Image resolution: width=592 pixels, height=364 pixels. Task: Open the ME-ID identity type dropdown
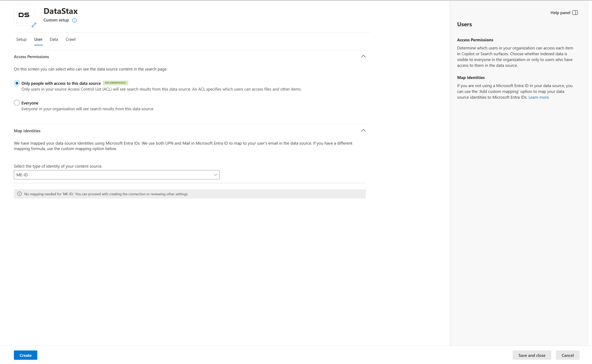click(x=215, y=175)
